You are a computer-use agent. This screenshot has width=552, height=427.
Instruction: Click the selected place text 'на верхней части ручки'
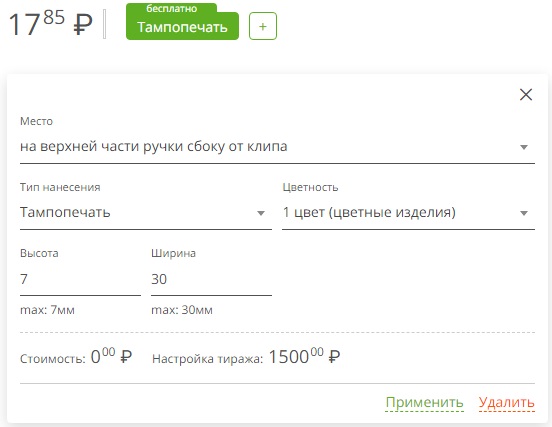pyautogui.click(x=102, y=146)
